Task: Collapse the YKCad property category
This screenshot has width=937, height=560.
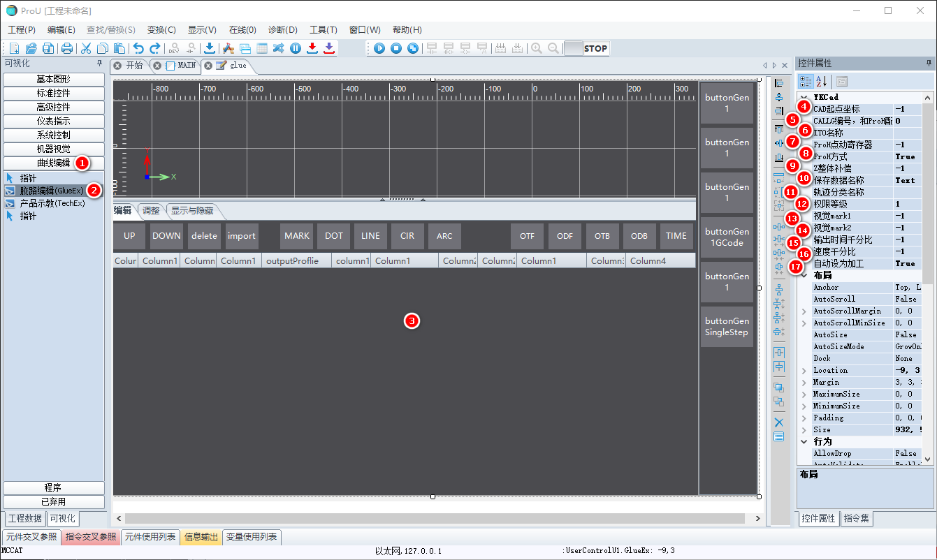Action: (x=804, y=97)
